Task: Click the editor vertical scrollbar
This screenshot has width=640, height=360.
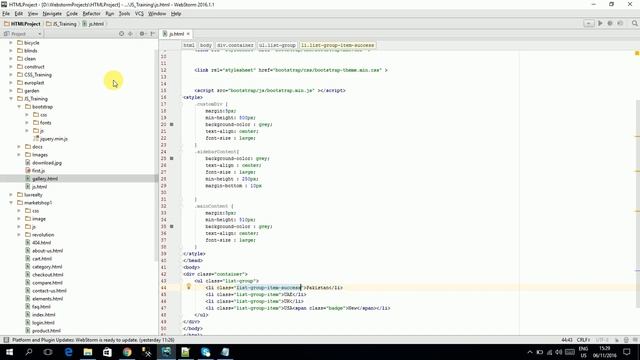Action: [638, 204]
